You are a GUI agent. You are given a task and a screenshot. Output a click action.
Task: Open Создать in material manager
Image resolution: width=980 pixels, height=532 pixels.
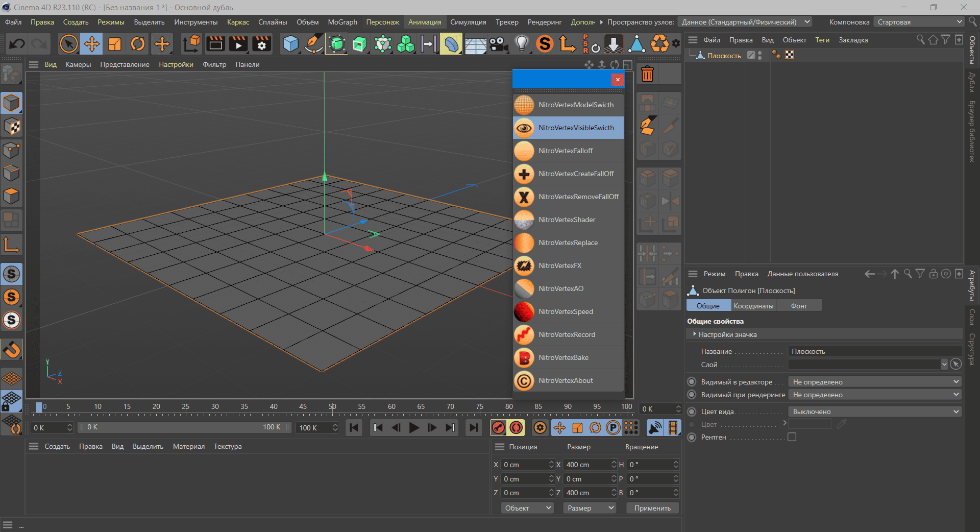pos(57,446)
